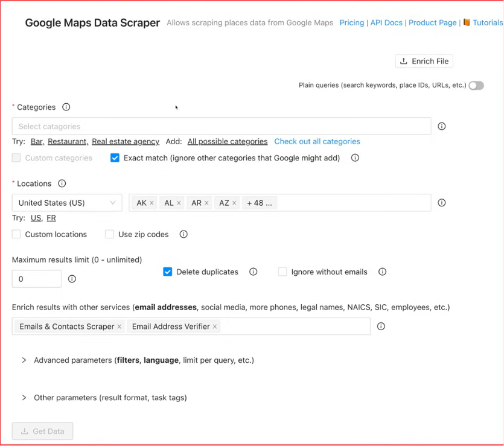The width and height of the screenshot is (504, 446).
Task: Enable Ignore without emails checkbox
Action: 282,272
